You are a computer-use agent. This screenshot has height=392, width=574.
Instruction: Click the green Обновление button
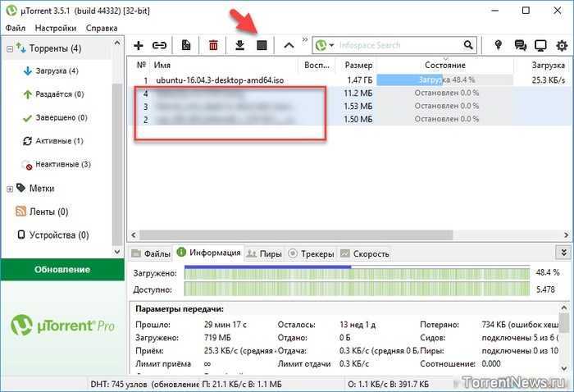click(62, 269)
